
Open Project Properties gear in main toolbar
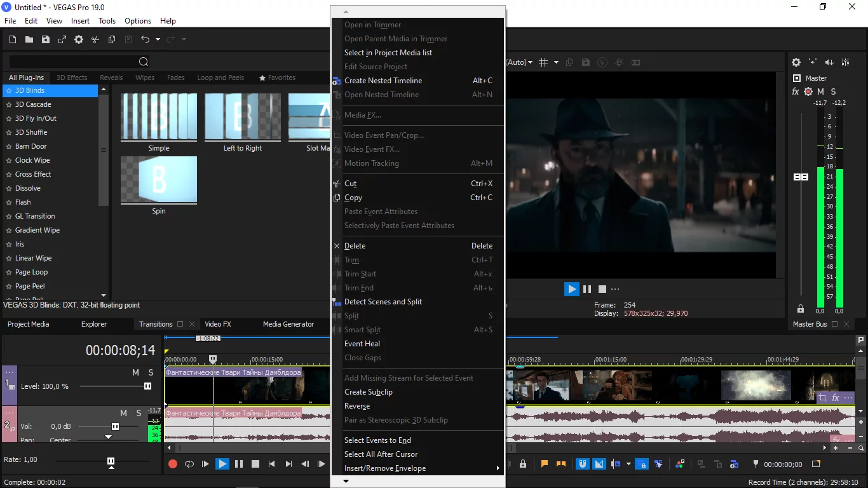pyautogui.click(x=79, y=39)
